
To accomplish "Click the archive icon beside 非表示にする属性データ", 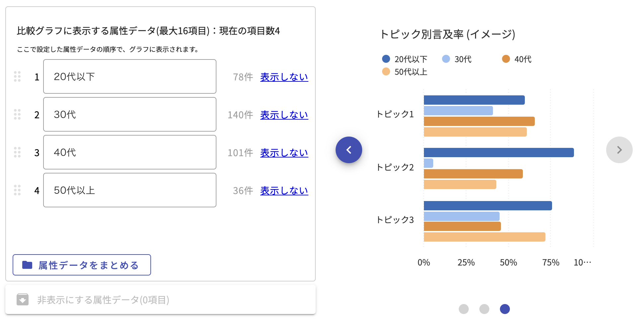I will (x=23, y=299).
